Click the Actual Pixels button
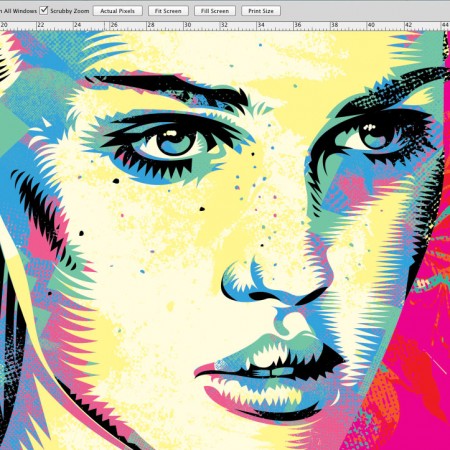The image size is (450, 450). click(118, 11)
